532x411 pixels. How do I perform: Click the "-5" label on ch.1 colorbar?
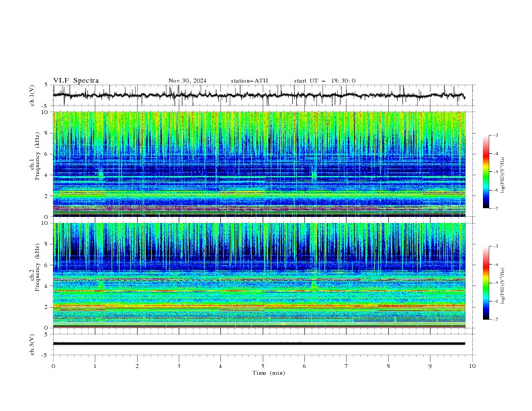click(495, 172)
